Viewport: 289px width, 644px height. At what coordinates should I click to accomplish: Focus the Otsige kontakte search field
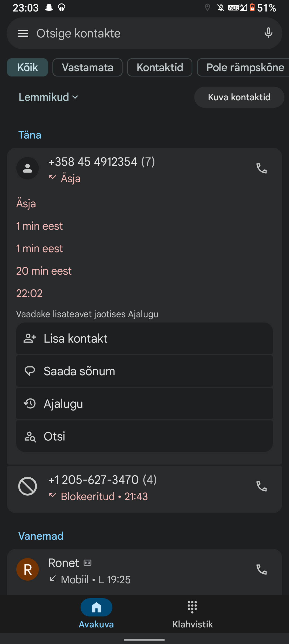pos(144,33)
